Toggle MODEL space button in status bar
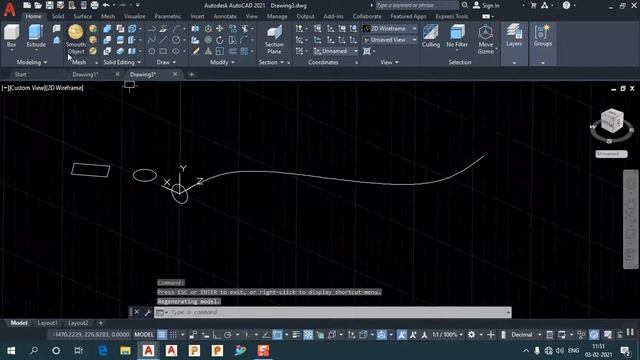This screenshot has height=360, width=640. click(x=144, y=335)
